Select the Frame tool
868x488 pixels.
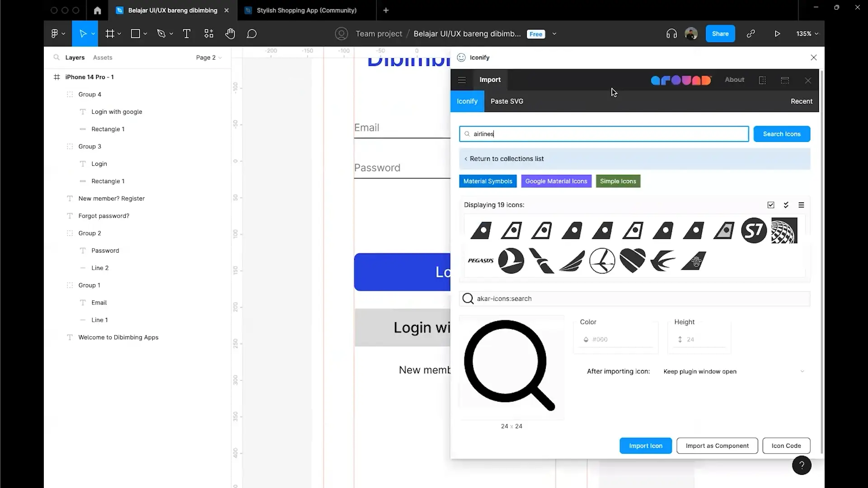(x=109, y=33)
